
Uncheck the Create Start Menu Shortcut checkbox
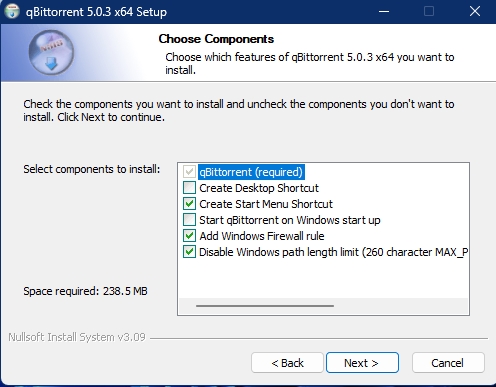[189, 204]
